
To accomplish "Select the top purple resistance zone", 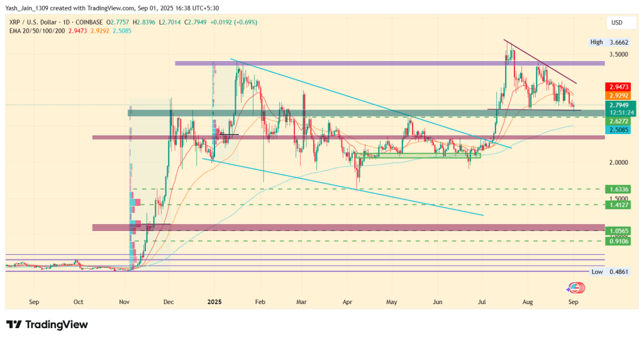I will 389,64.
